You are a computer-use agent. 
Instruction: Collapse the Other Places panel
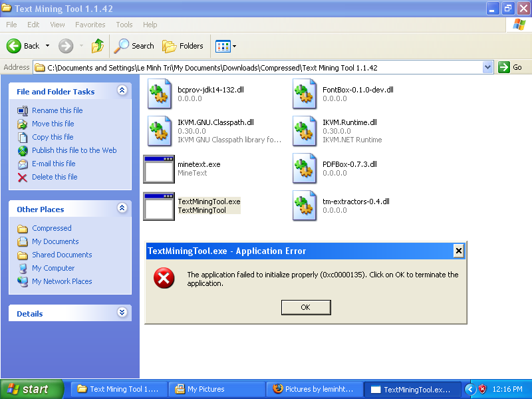click(x=122, y=208)
